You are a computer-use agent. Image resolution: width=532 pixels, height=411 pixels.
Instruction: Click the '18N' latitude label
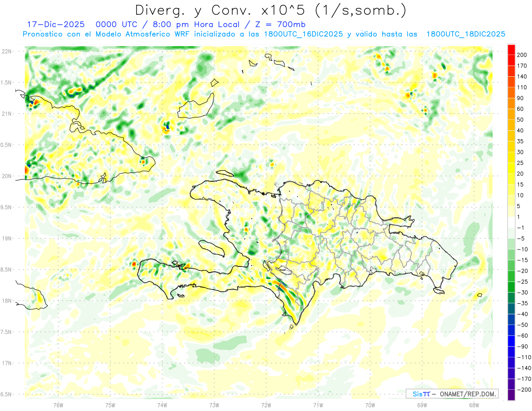tap(7, 301)
